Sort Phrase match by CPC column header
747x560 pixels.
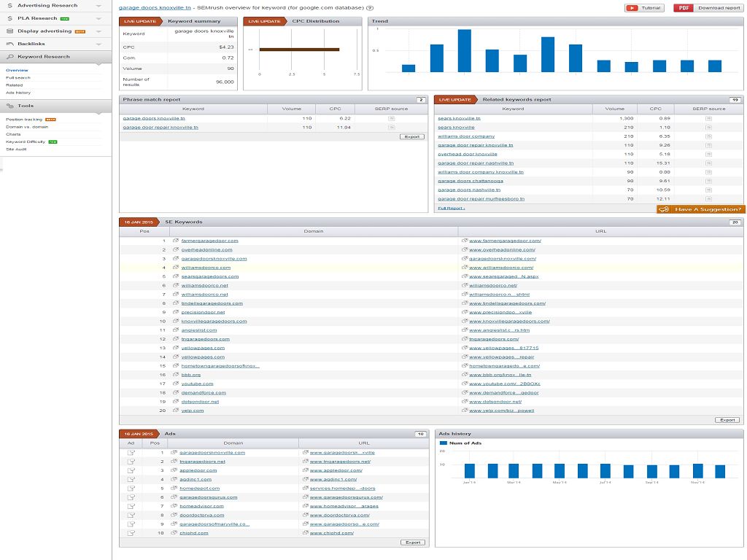[335, 109]
